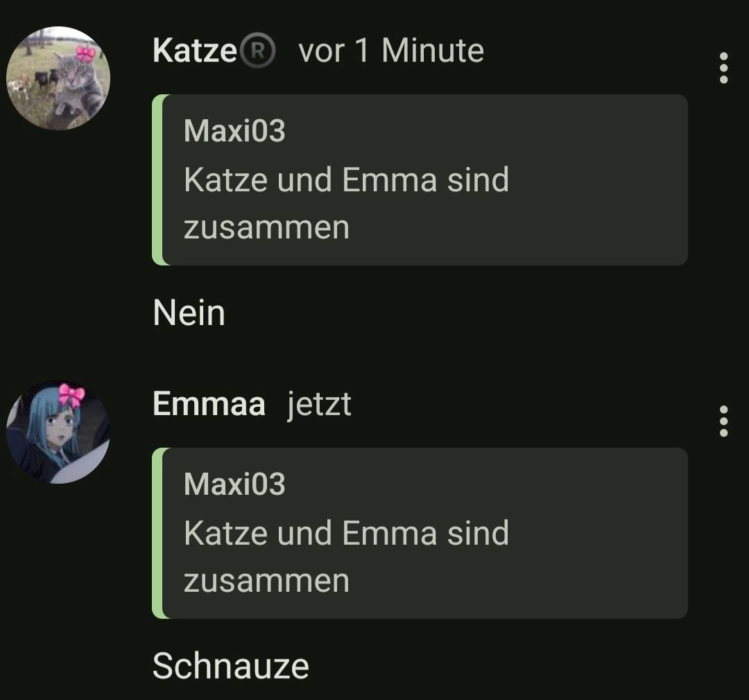Image resolution: width=749 pixels, height=700 pixels.
Task: Tap the pink bow on Katze's avatar
Action: tap(85, 53)
